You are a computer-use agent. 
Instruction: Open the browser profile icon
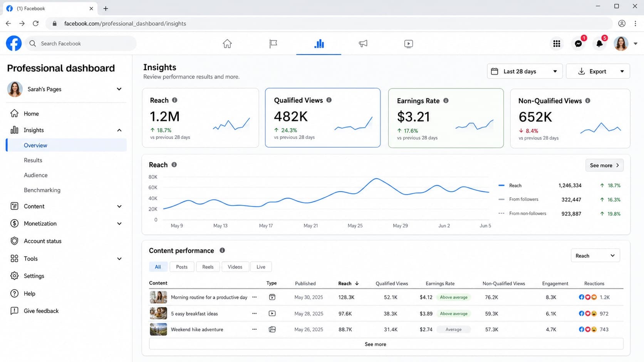point(622,23)
